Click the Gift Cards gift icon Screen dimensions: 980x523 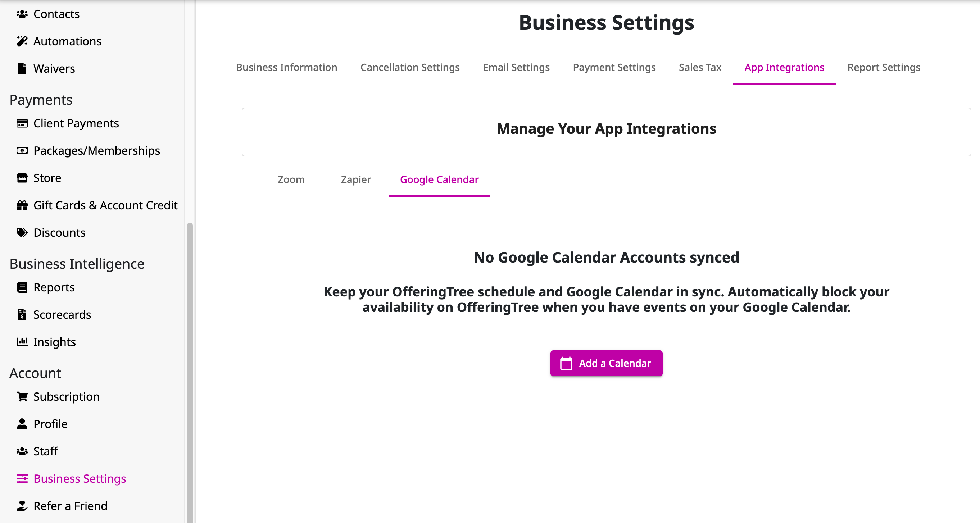pyautogui.click(x=22, y=205)
